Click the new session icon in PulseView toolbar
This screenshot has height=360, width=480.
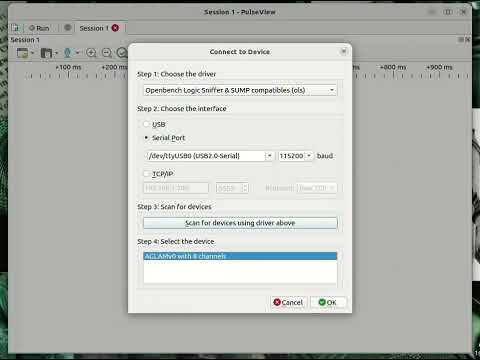15,28
